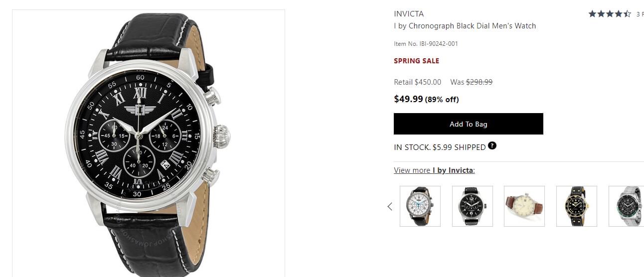Image resolution: width=644 pixels, height=277 pixels.
Task: Open the stainless steel bracelet watch thumbnail
Action: pos(627,206)
